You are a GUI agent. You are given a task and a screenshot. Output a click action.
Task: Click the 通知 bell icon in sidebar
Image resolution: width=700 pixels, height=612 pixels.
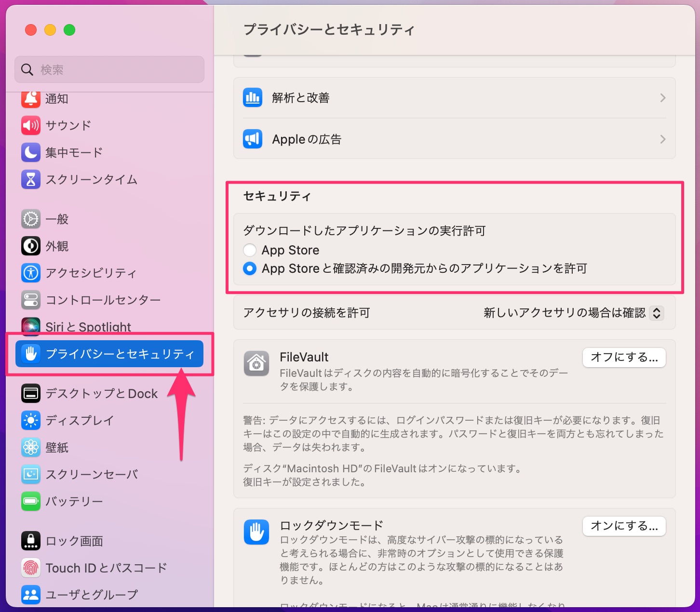31,98
